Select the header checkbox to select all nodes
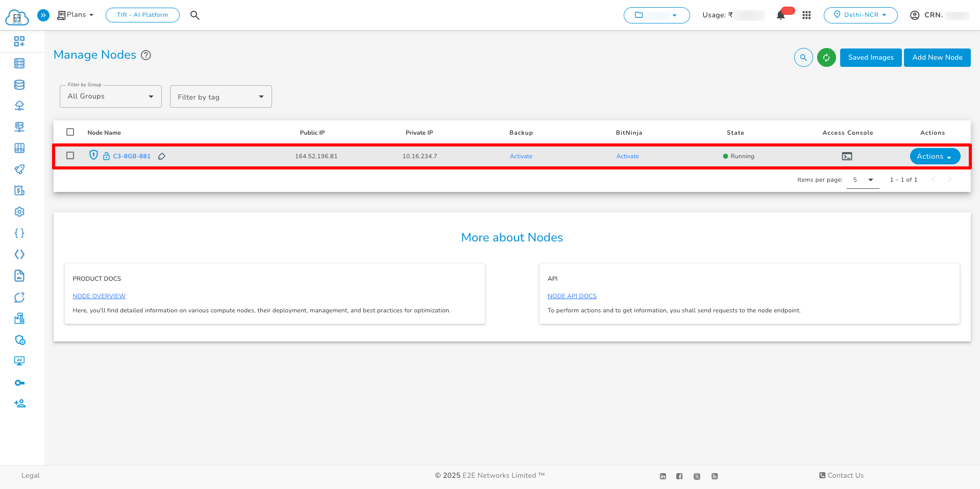Image resolution: width=980 pixels, height=489 pixels. (x=70, y=132)
